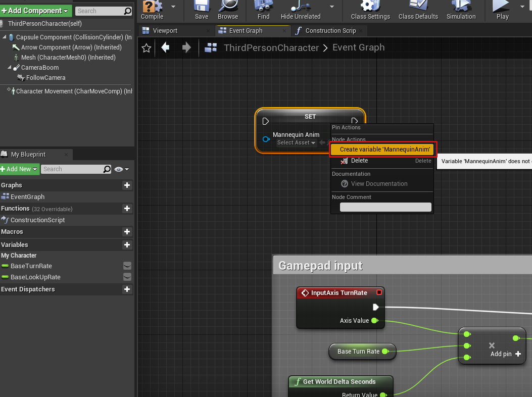The image size is (532, 397).
Task: Open Select Asset dropdown on SET node
Action: 296,143
